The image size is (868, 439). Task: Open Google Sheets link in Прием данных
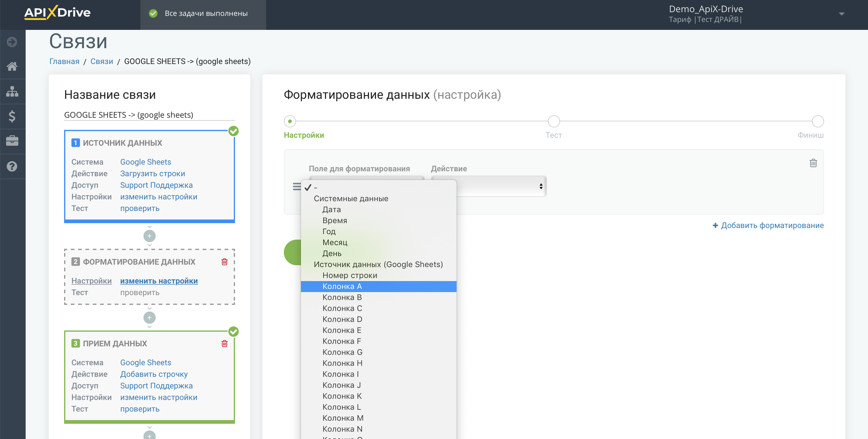point(146,362)
